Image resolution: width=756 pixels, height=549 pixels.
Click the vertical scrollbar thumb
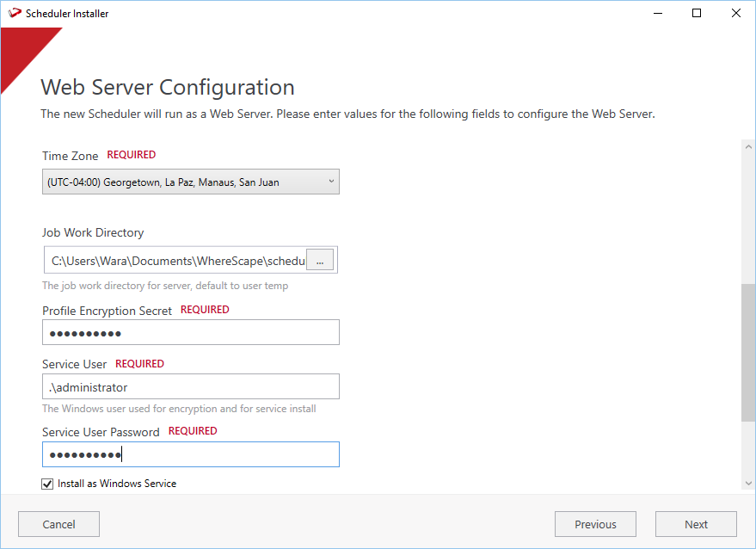tap(748, 353)
